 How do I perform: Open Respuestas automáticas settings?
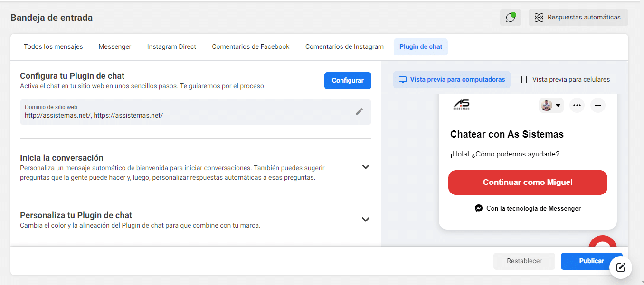tap(578, 18)
